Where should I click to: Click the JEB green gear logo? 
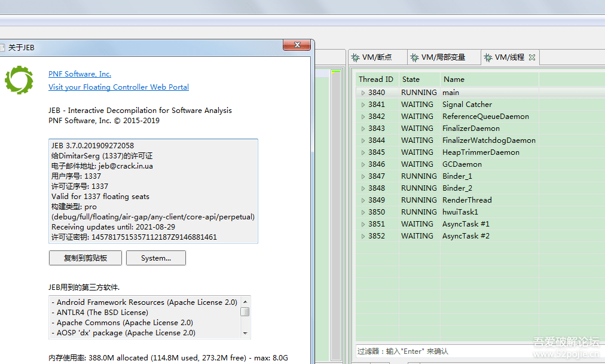(x=19, y=80)
